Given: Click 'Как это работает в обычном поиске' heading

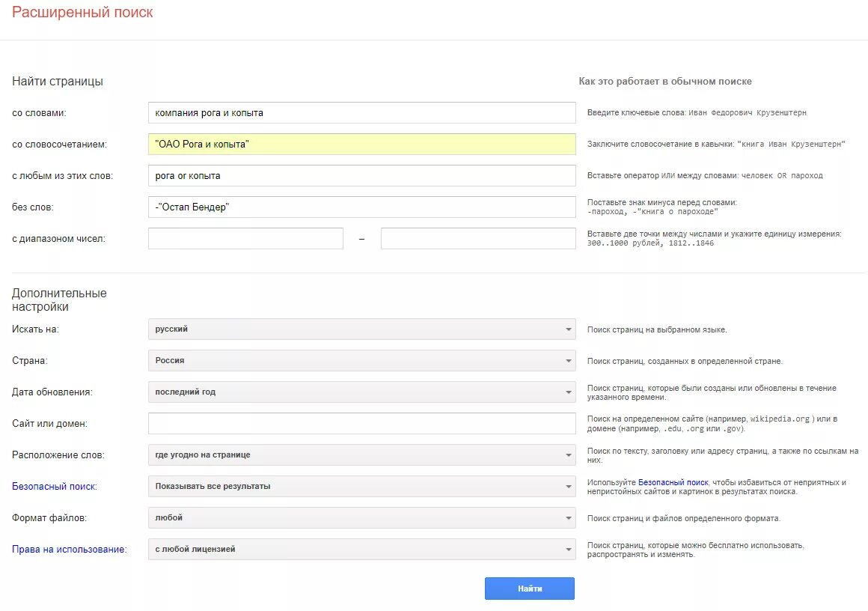Looking at the screenshot, I should click(664, 82).
